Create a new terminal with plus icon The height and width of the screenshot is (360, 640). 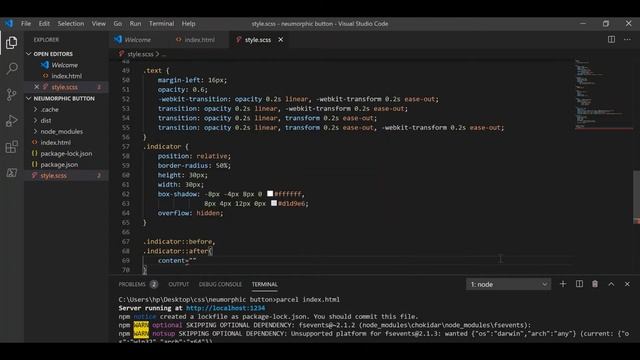(563, 284)
